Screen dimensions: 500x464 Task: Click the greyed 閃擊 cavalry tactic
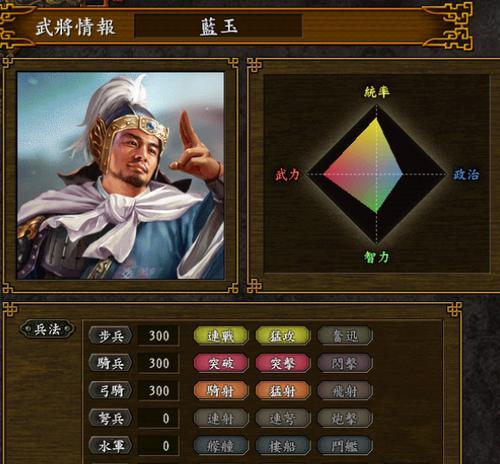pos(345,363)
